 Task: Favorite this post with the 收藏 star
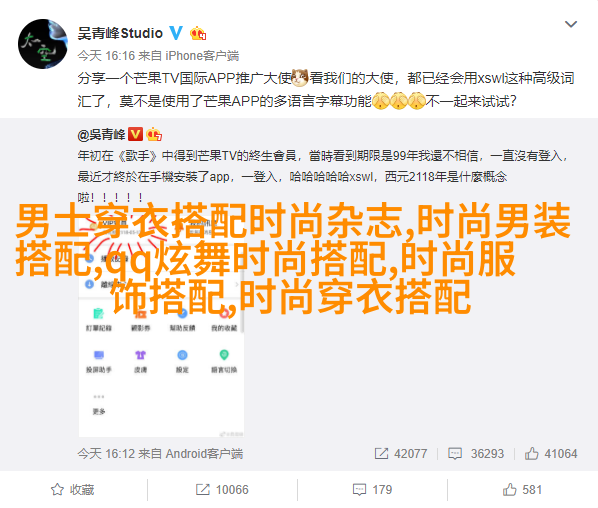[x=73, y=489]
